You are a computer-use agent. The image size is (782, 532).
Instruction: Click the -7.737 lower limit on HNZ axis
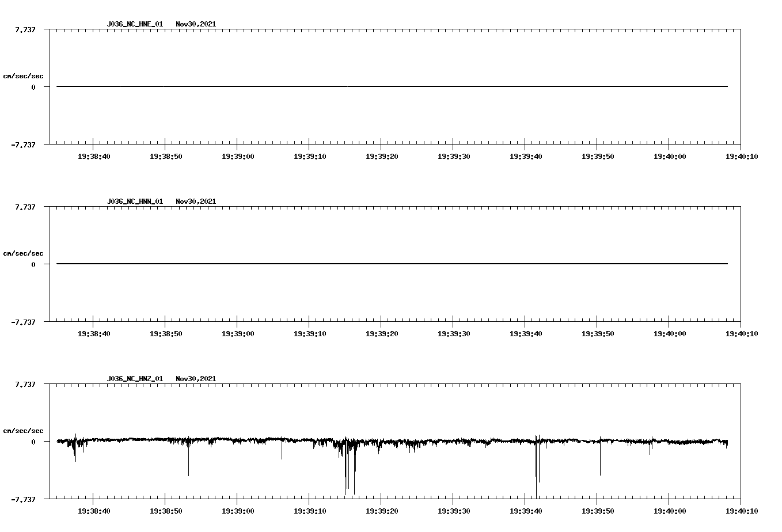coord(23,499)
